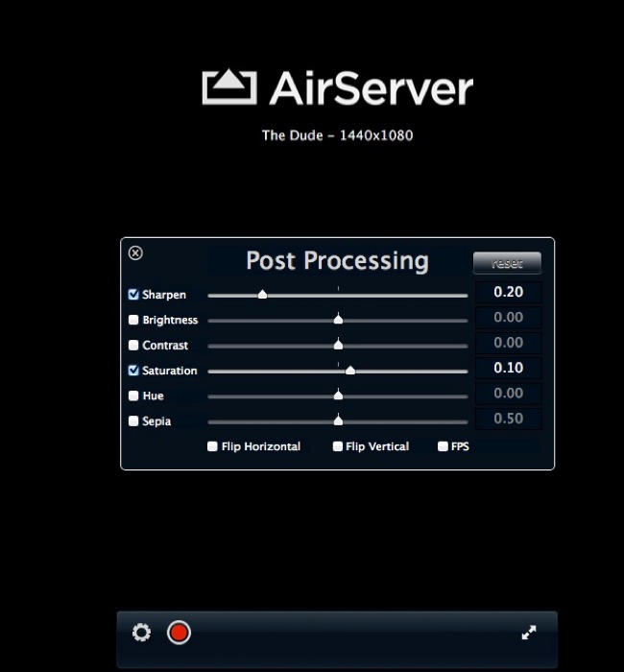The image size is (624, 672).
Task: Click the Contrast slider handle
Action: (338, 344)
